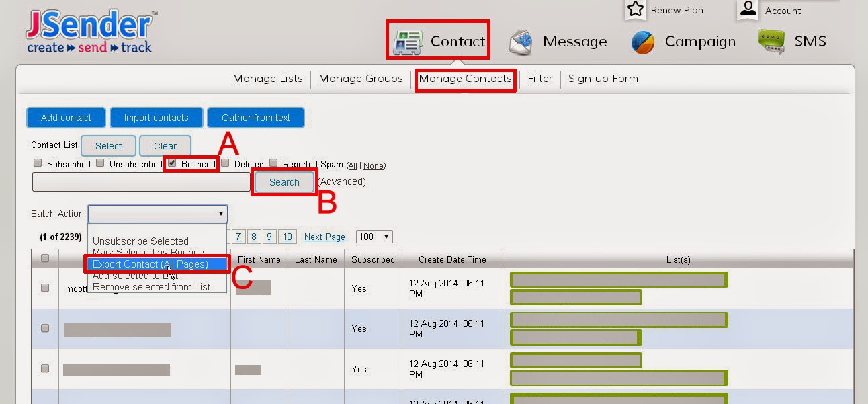
Task: Go to page 8
Action: coord(254,237)
